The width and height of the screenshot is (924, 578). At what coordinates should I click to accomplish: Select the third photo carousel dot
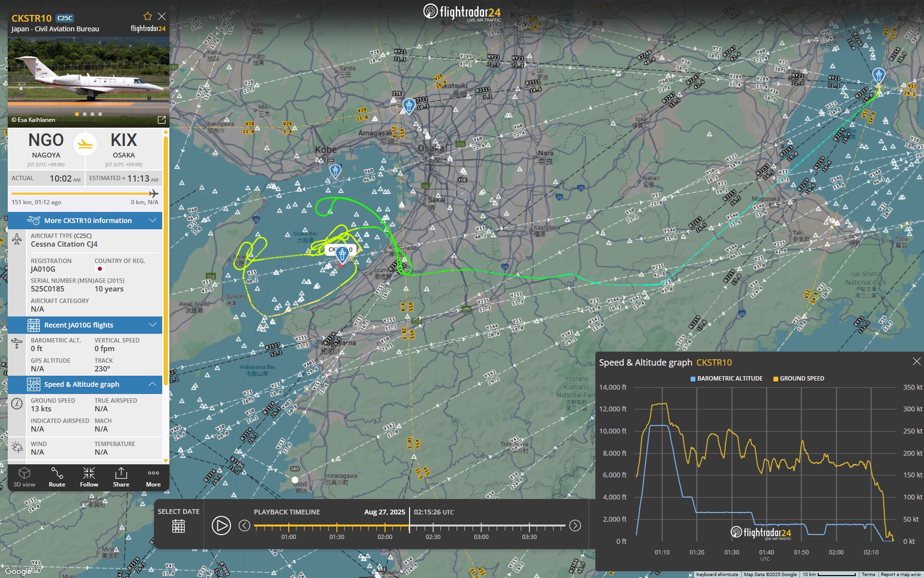tap(92, 114)
